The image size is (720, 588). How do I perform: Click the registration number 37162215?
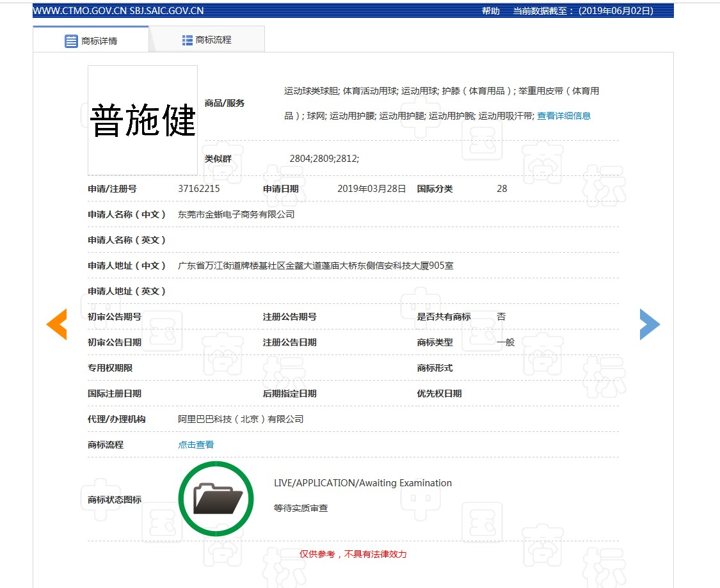(x=199, y=189)
